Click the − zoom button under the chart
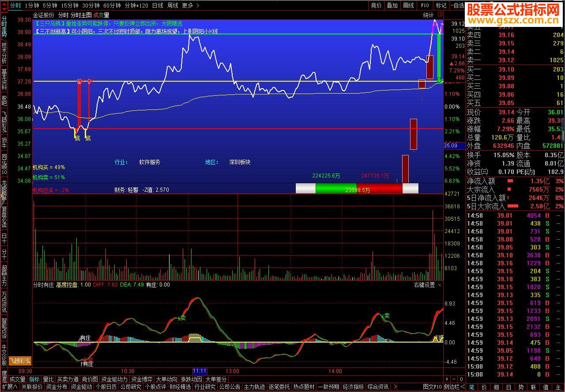Image resolution: width=565 pixels, height=392 pixels. 454,379
